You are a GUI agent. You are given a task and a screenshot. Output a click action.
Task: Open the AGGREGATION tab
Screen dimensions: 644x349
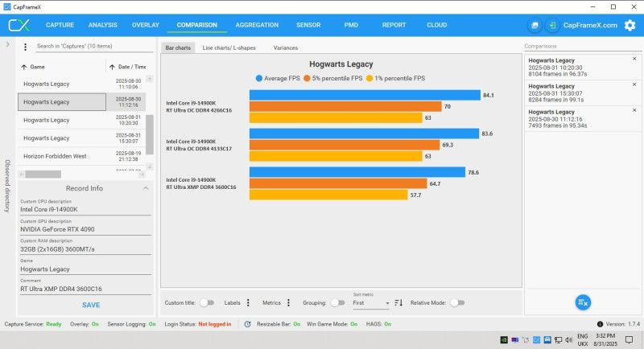(x=257, y=25)
